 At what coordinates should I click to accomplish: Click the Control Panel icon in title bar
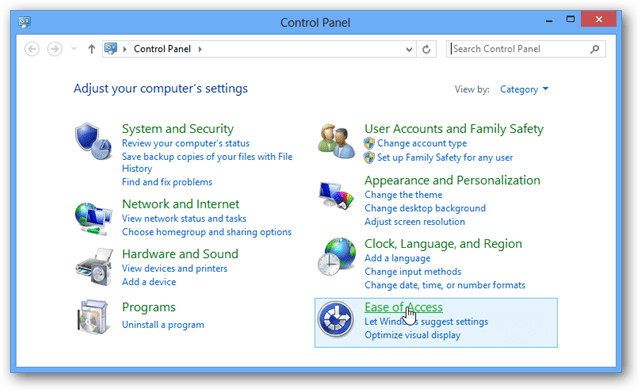click(24, 22)
